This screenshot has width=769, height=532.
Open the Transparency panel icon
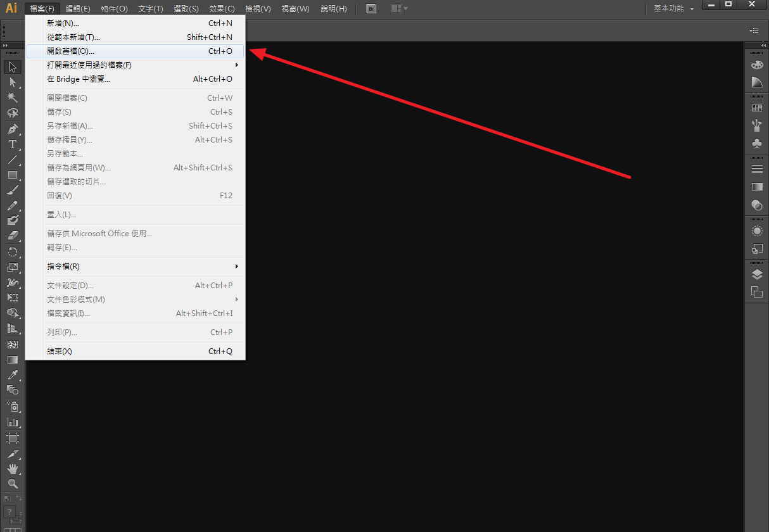(757, 205)
